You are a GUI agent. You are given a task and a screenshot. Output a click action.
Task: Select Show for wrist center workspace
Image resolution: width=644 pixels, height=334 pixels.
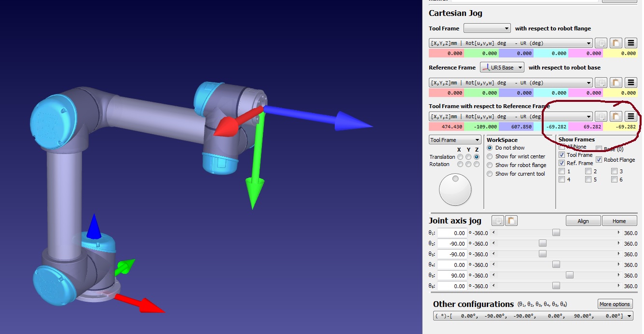click(x=490, y=156)
